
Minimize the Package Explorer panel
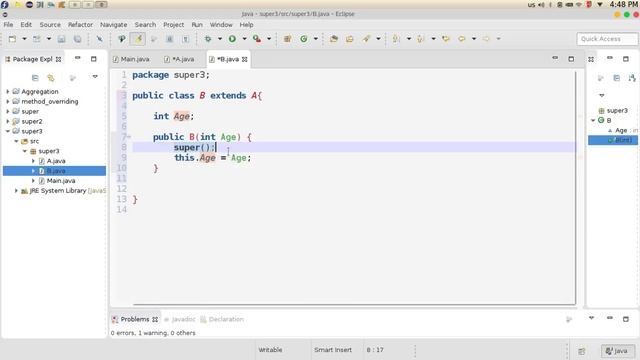coord(78,59)
